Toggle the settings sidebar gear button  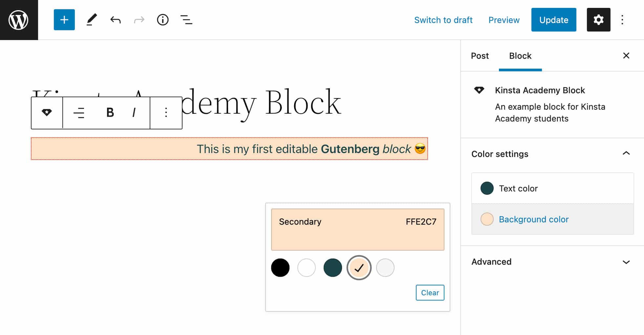pyautogui.click(x=598, y=20)
